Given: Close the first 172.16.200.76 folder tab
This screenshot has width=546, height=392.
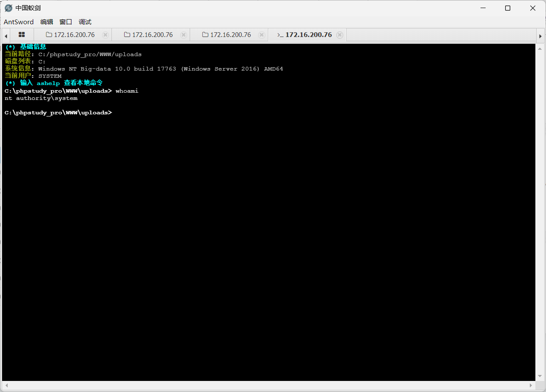Looking at the screenshot, I should 105,35.
